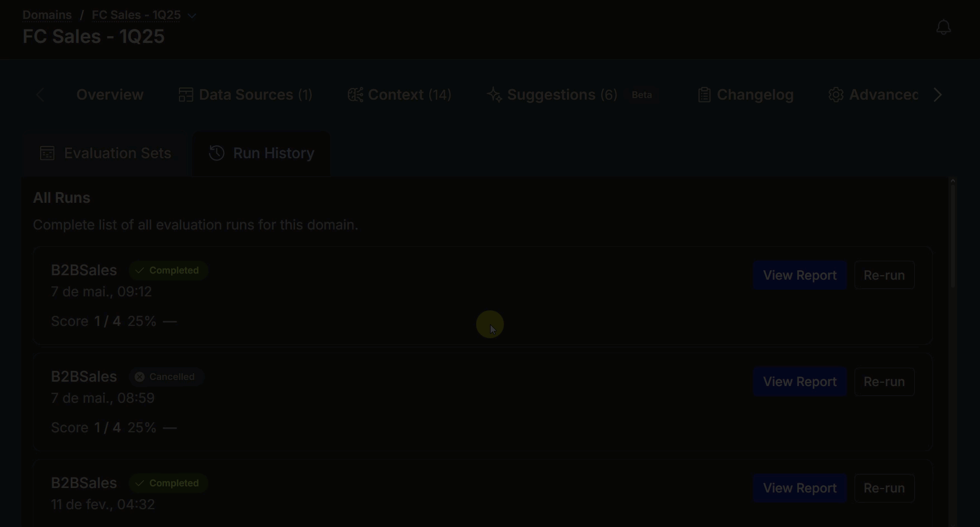980x527 pixels.
Task: Click the score 25% on the 09:12 run
Action: [x=142, y=321]
